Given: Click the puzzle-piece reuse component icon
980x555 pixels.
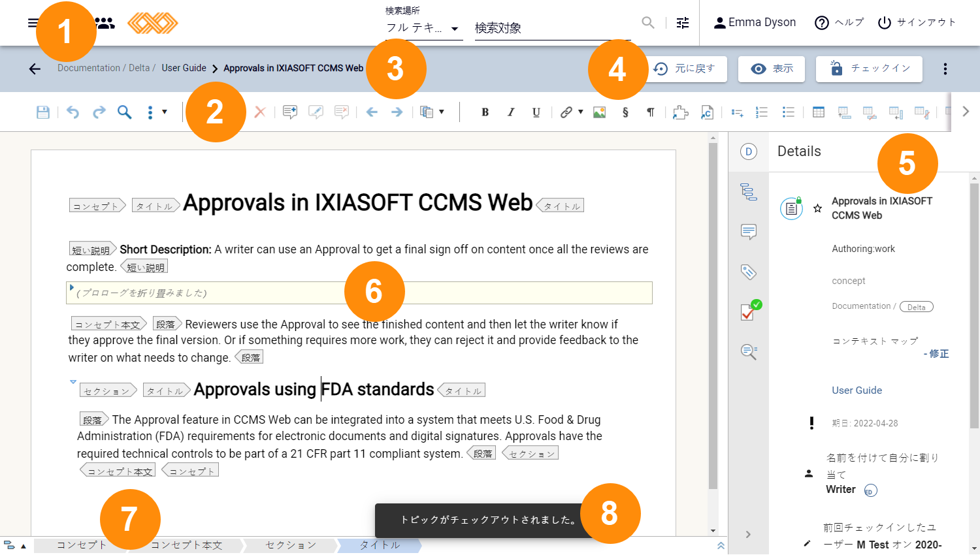Looking at the screenshot, I should 681,112.
